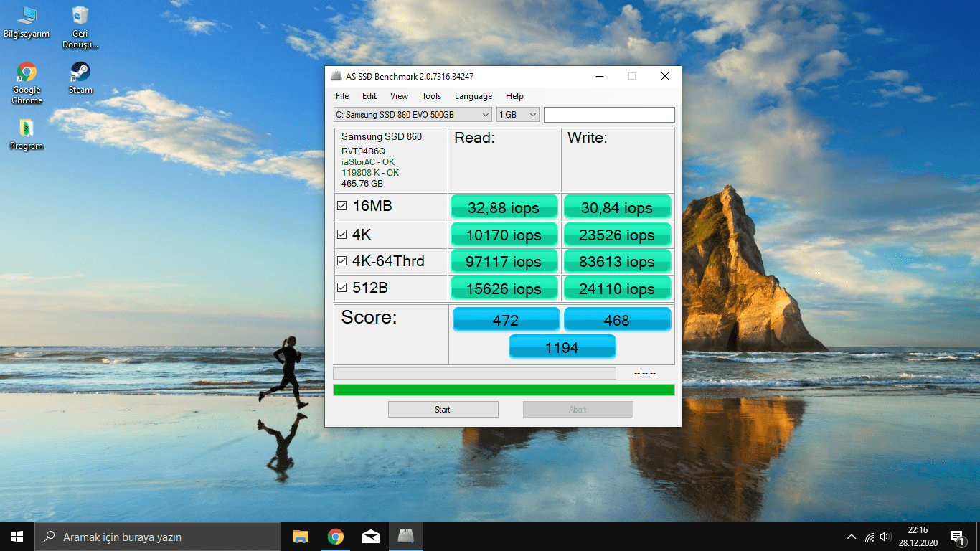Click the empty text field beside 1 GB
Image resolution: width=980 pixels, height=551 pixels.
click(x=609, y=115)
